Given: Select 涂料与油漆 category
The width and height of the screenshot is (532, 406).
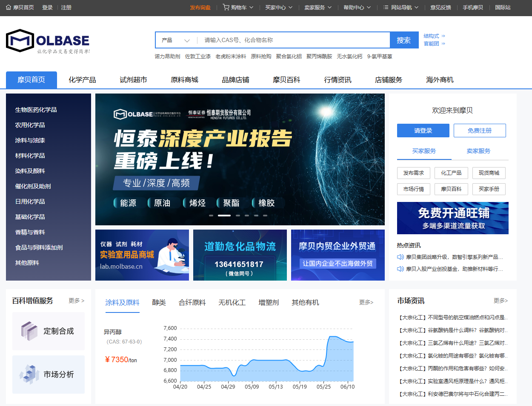Looking at the screenshot, I should pos(30,140).
